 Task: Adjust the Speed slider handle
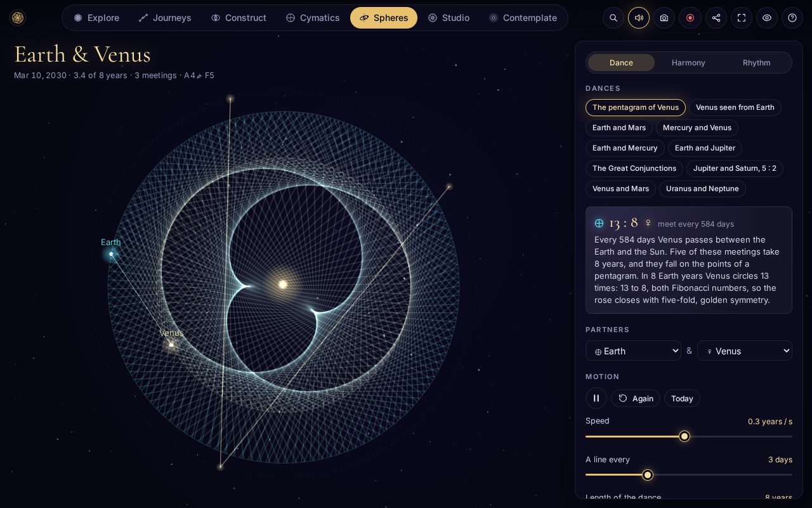(x=684, y=436)
